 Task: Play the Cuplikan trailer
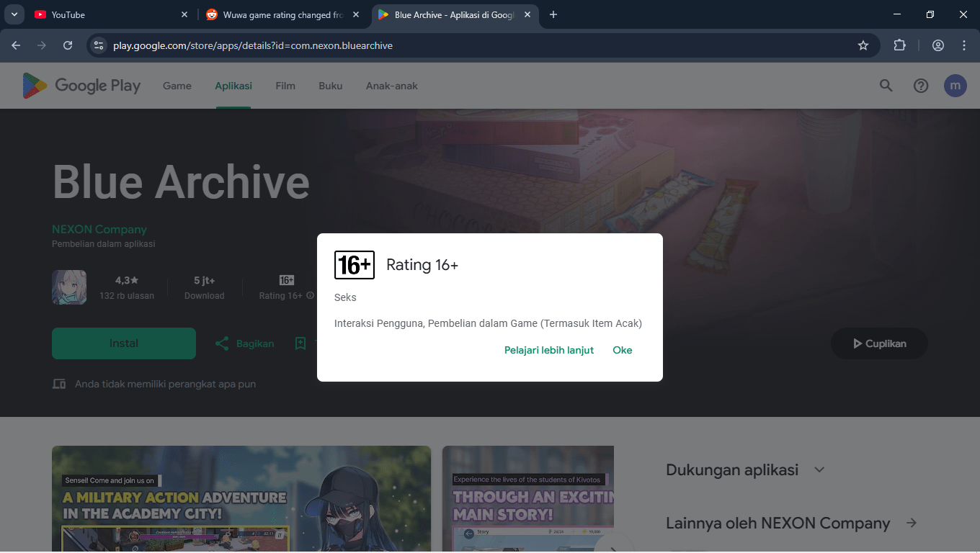point(879,343)
